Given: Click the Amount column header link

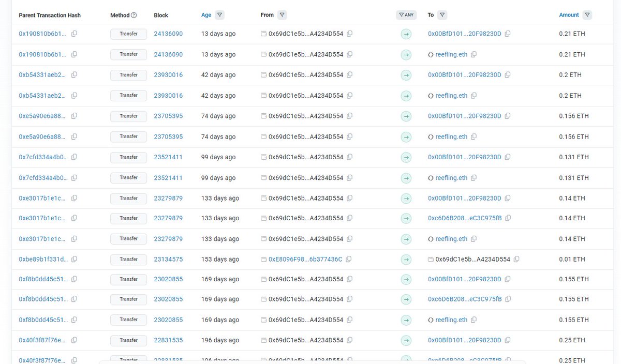Looking at the screenshot, I should 569,15.
